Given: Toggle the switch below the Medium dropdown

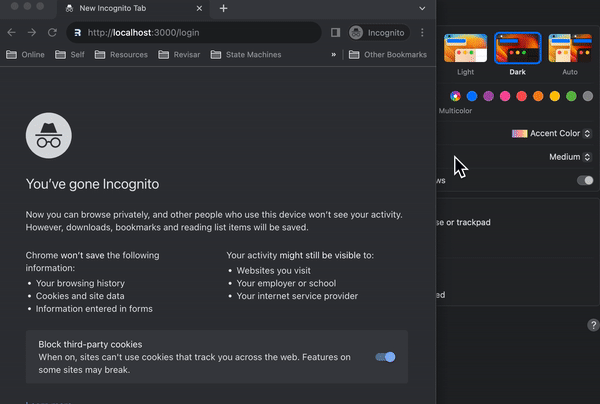Looking at the screenshot, I should click(x=585, y=180).
